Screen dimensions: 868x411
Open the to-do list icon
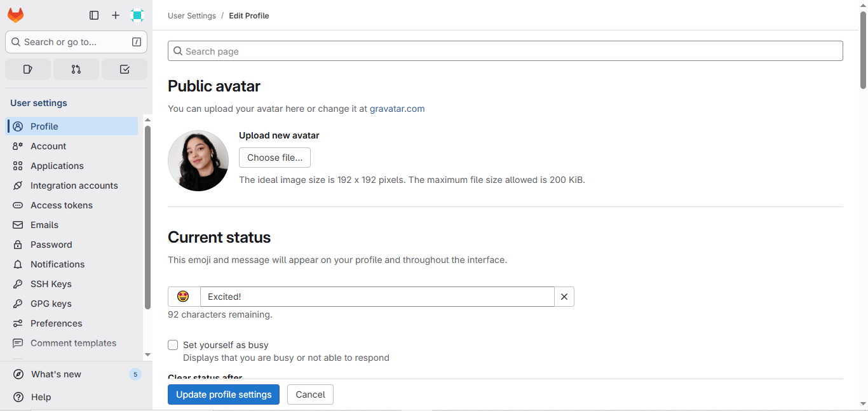point(125,69)
